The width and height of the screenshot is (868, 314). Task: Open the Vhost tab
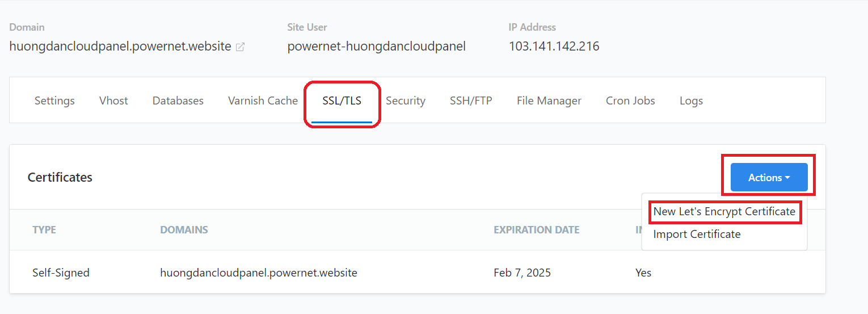click(x=113, y=101)
